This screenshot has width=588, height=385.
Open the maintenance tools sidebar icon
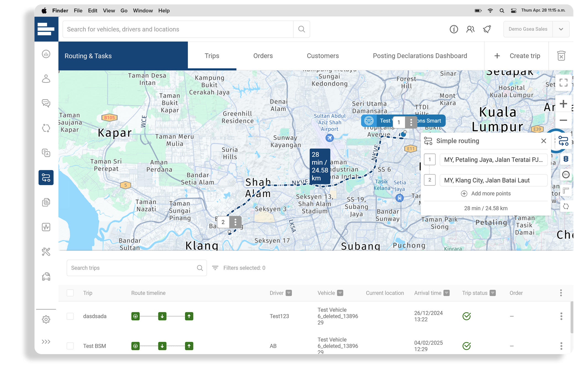[x=46, y=252]
